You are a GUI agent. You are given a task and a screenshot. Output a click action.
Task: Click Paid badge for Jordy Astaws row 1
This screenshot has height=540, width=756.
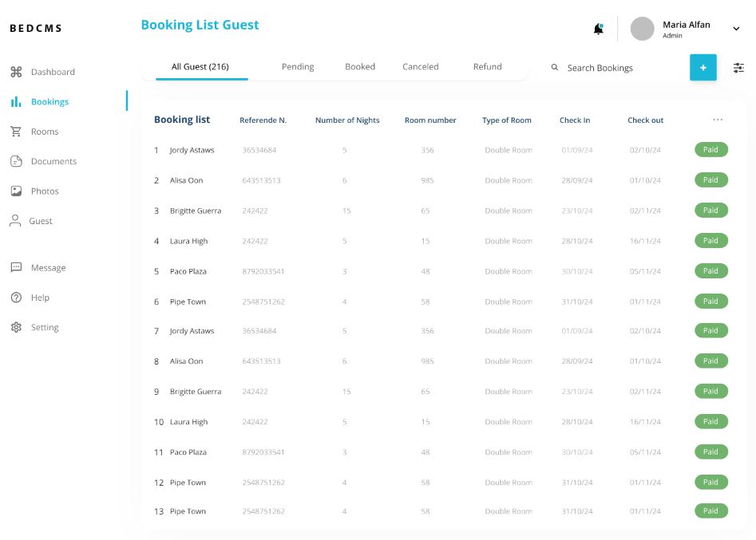click(710, 150)
